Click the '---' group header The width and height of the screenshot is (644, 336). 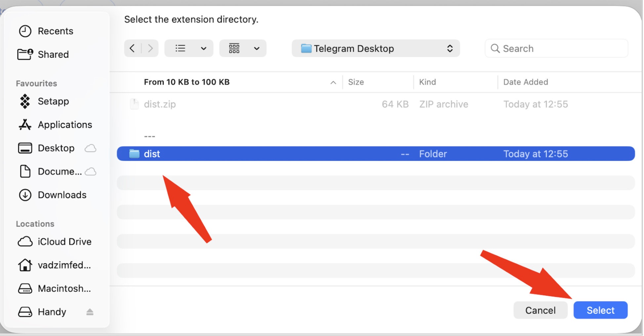click(x=149, y=136)
